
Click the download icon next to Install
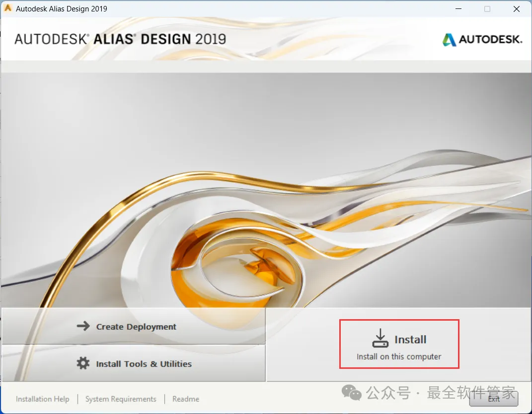[x=380, y=338]
